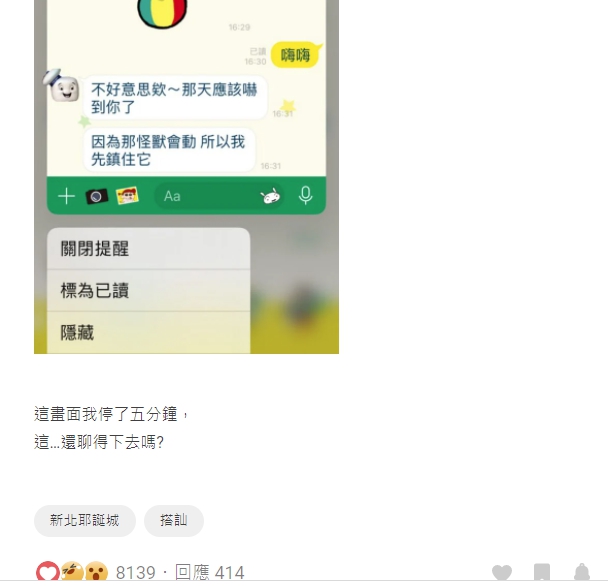
Task: Like the post with gray heart icon
Action: pyautogui.click(x=502, y=572)
